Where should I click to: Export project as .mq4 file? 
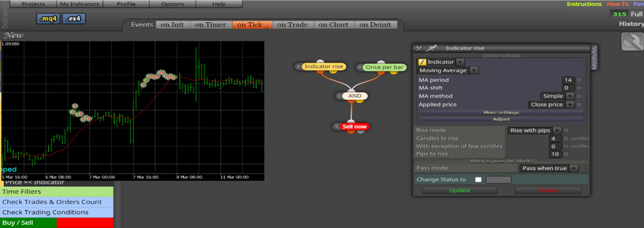[48, 19]
